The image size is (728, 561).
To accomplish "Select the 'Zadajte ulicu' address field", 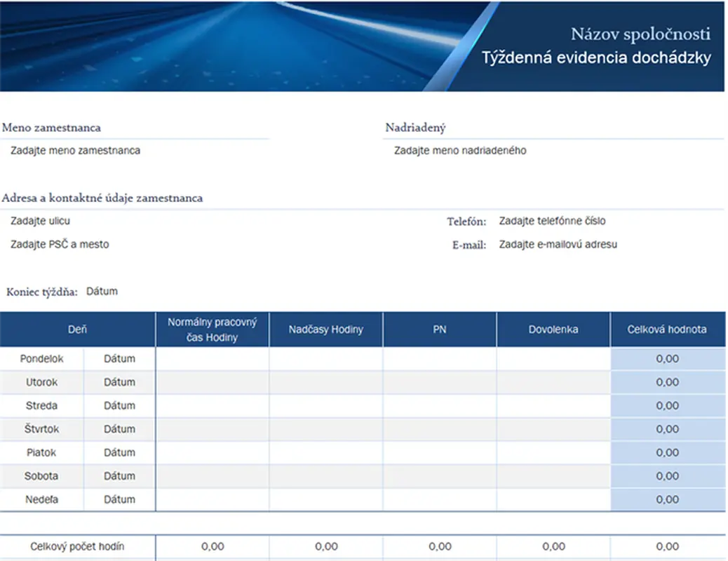I will (41, 221).
